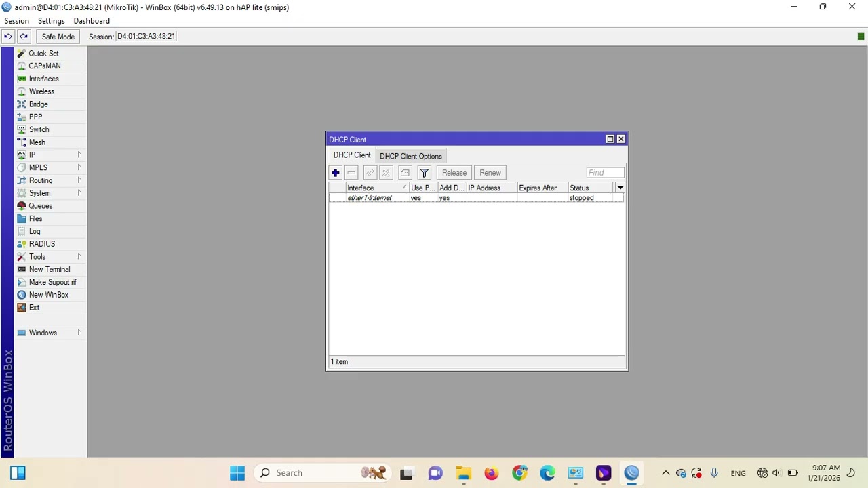Click the Comment button in DHCP Client toolbar
Screen dimensions: 868x488
coord(405,173)
